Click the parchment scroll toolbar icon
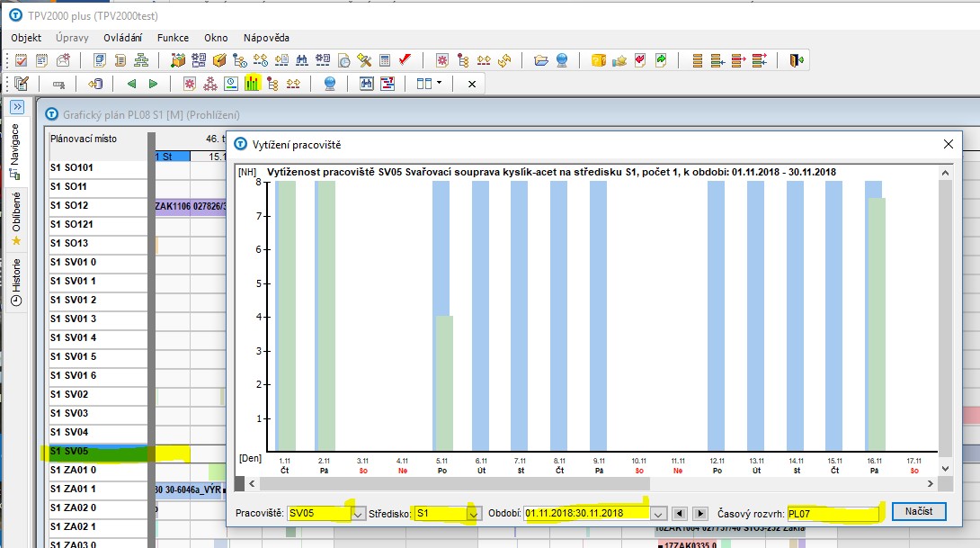 (120, 60)
